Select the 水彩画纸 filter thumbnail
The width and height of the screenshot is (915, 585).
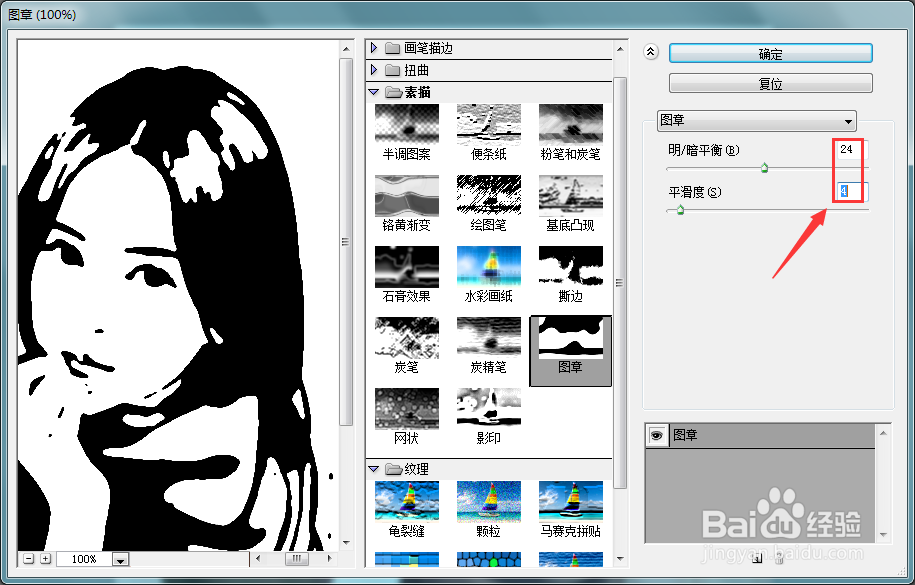488,266
